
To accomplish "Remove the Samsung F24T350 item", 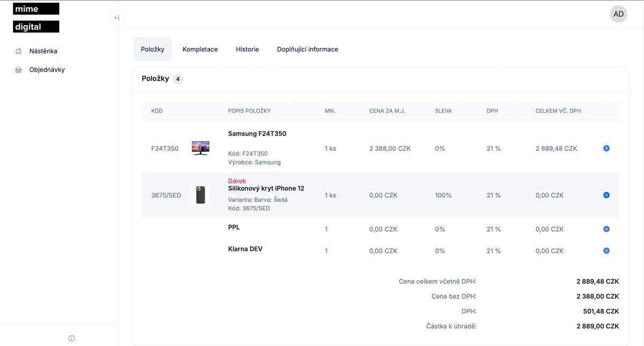I will tap(606, 148).
